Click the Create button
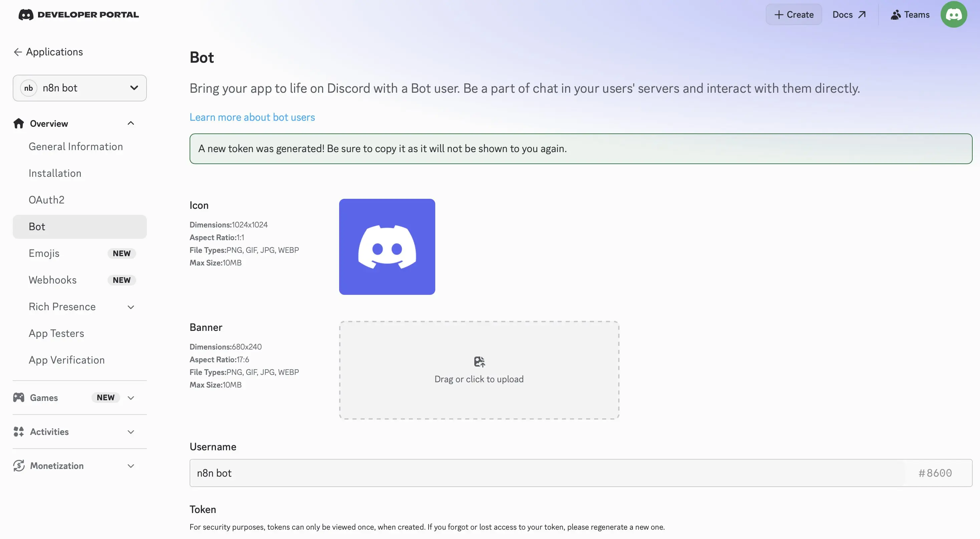The width and height of the screenshot is (980, 539). pyautogui.click(x=794, y=14)
